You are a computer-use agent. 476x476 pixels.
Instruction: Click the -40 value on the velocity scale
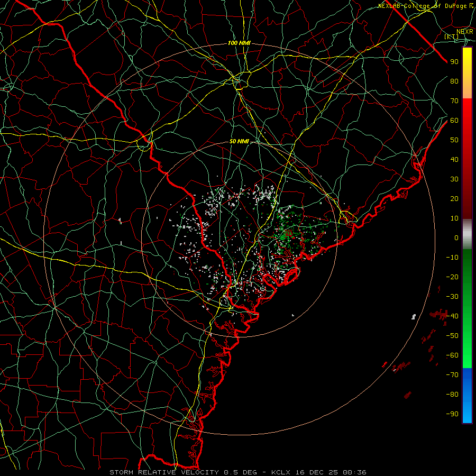[452, 316]
